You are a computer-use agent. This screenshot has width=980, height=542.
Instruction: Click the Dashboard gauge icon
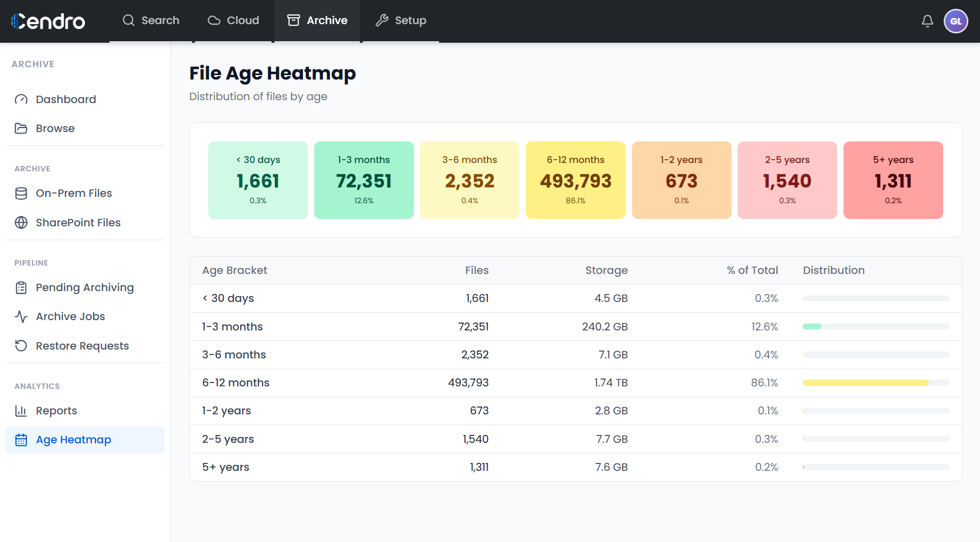tap(21, 99)
